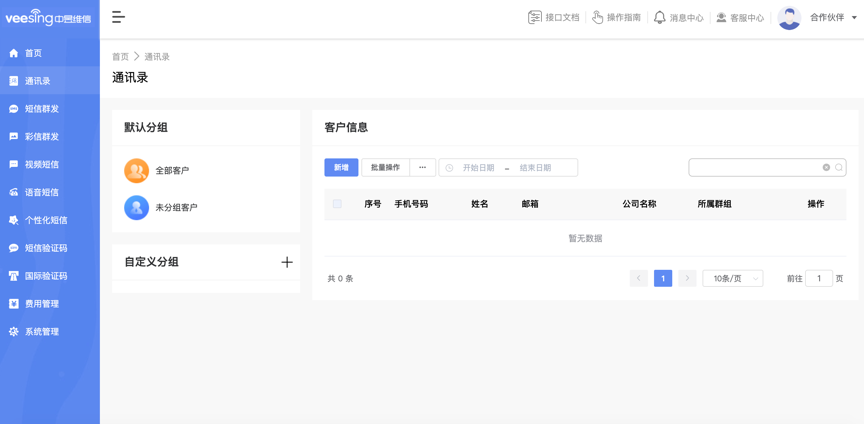Click the 客服中心 headset icon

tap(721, 18)
